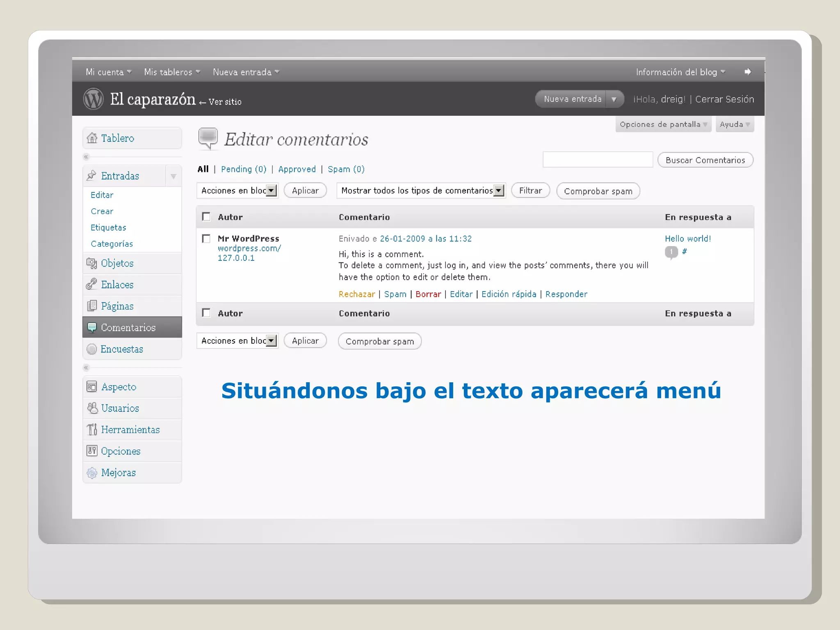The height and width of the screenshot is (630, 840).
Task: Open the Categorías submenu item
Action: point(112,244)
